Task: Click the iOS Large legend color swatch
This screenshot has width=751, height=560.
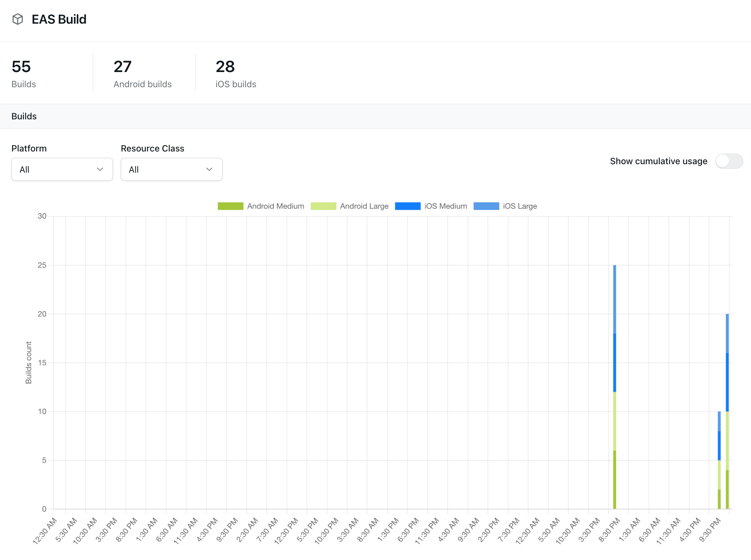Action: click(487, 206)
